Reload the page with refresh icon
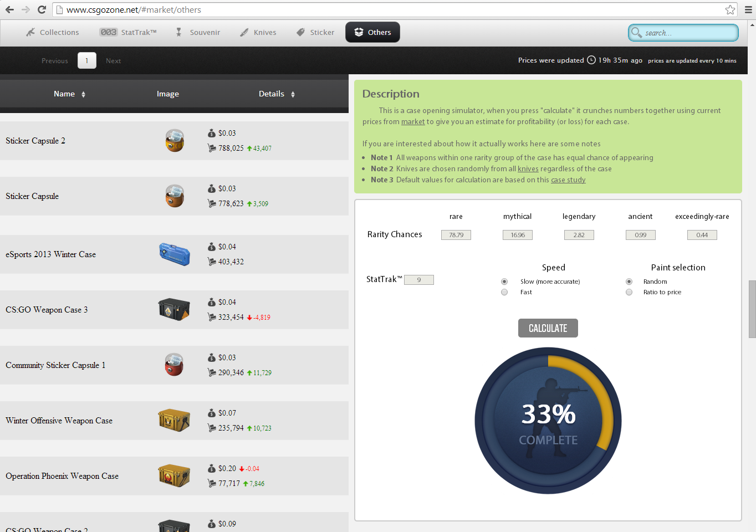Viewport: 756px width, 532px height. click(x=42, y=9)
